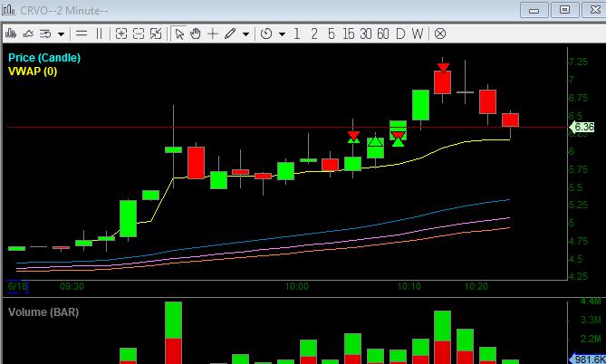
Task: Click the 7.25 price axis label
Action: [578, 62]
